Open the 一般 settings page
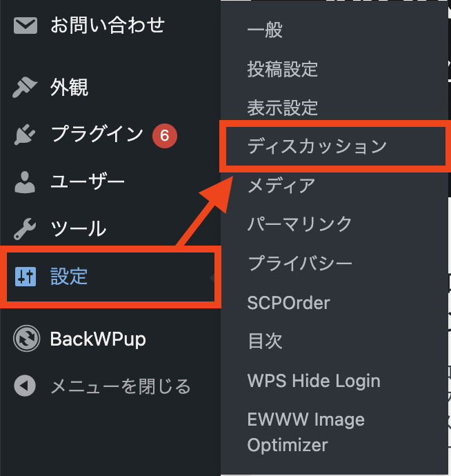The height and width of the screenshot is (476, 451). 265,30
